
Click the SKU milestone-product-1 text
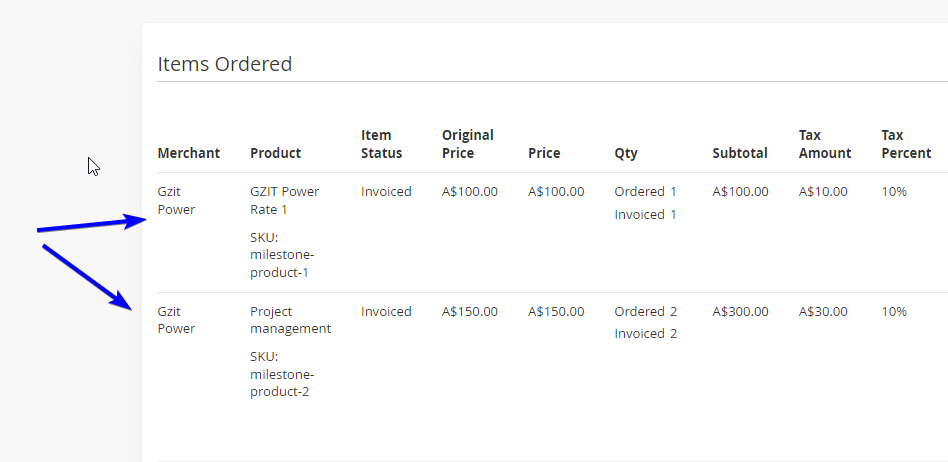tap(282, 255)
